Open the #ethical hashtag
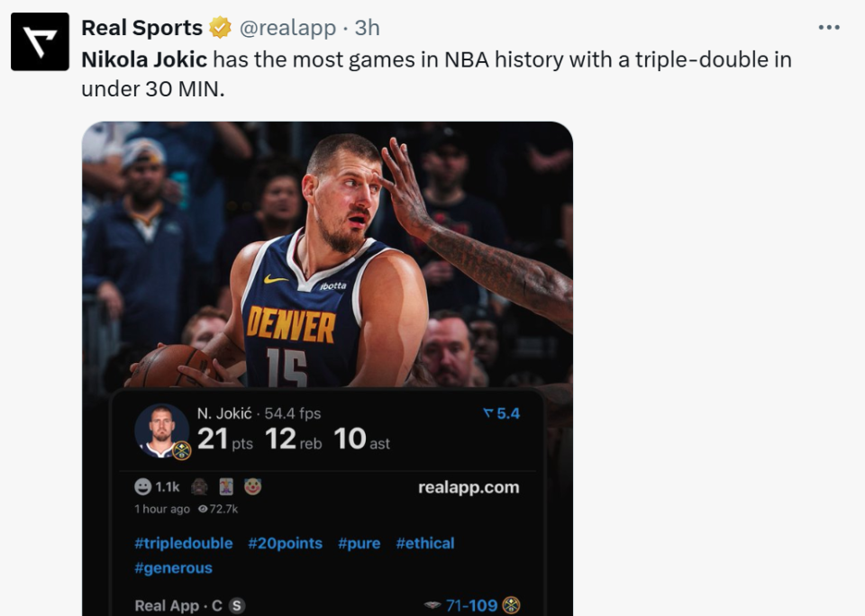This screenshot has width=865, height=616. (424, 543)
